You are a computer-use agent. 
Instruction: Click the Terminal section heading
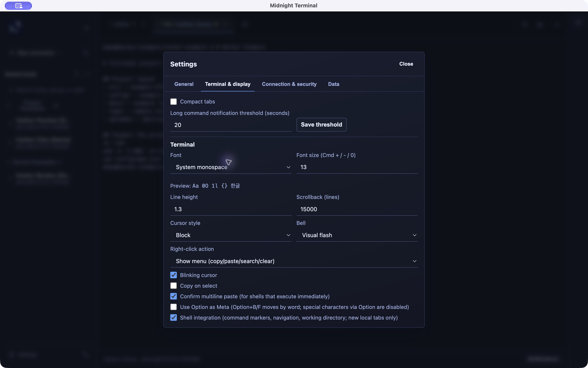pos(182,145)
